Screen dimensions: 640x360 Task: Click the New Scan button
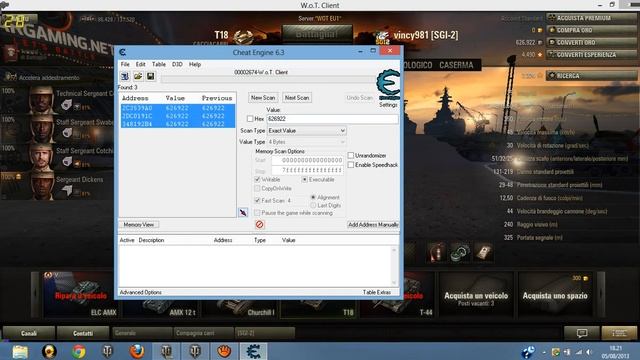point(263,98)
